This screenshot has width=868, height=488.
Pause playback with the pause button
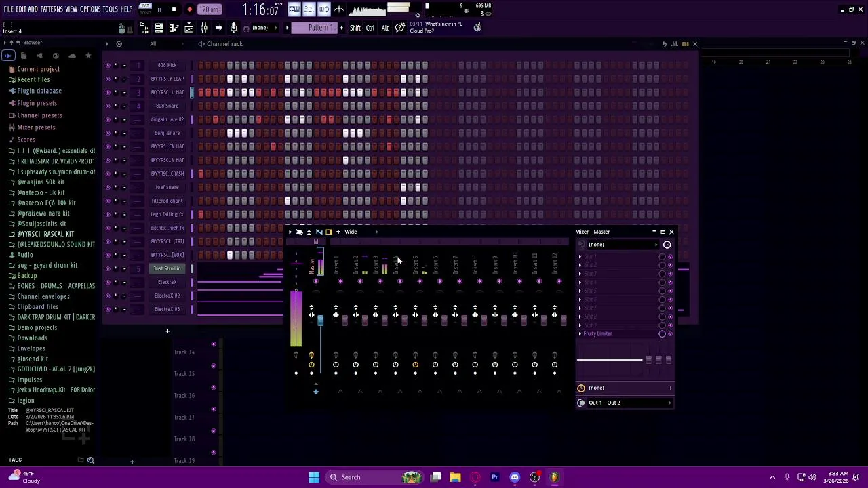159,9
